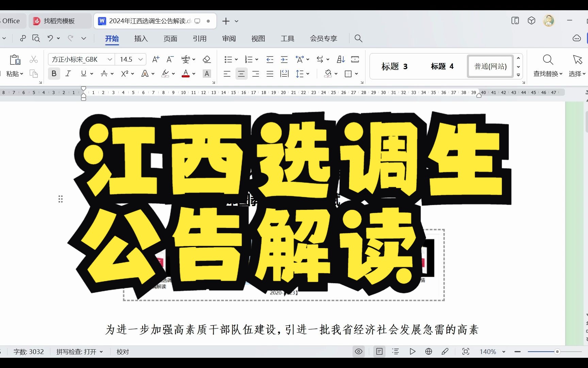
Task: Toggle Underline formatting
Action: 83,74
